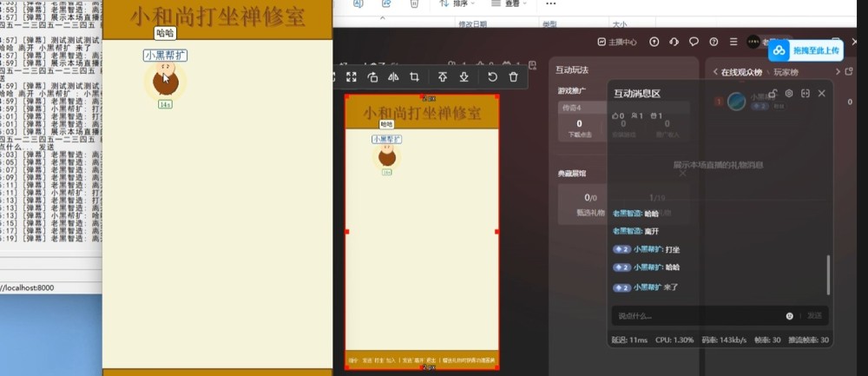Click the 码率: 143kb/s status entry

(724, 340)
